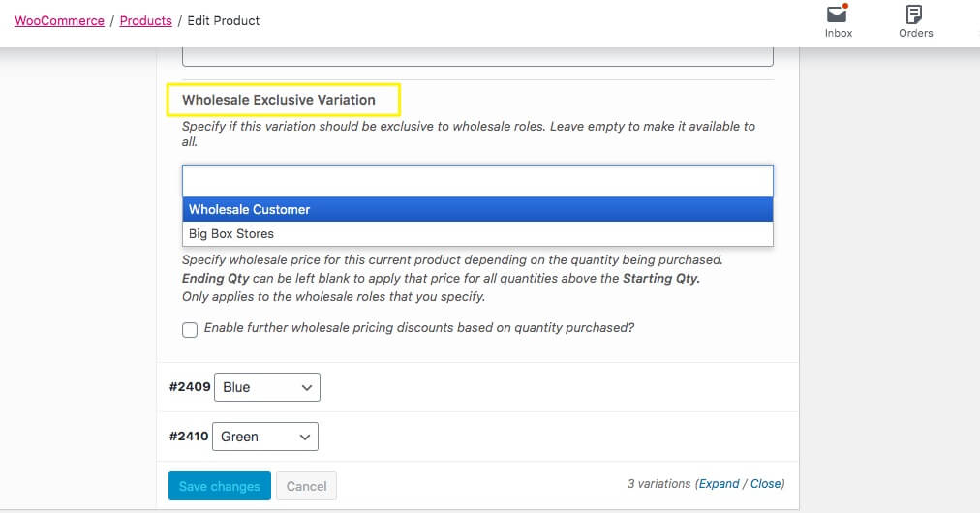The height and width of the screenshot is (513, 980).
Task: Enable further wholesale pricing discounts checkbox
Action: point(190,330)
